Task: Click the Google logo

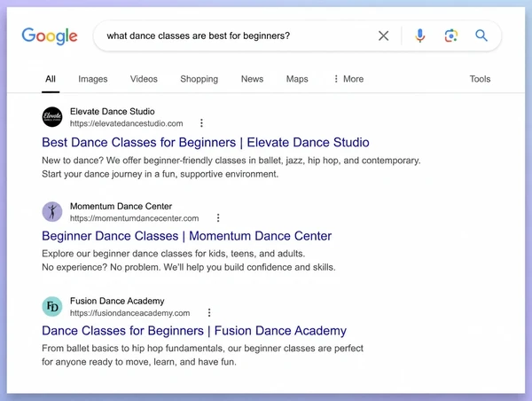Action: 50,36
